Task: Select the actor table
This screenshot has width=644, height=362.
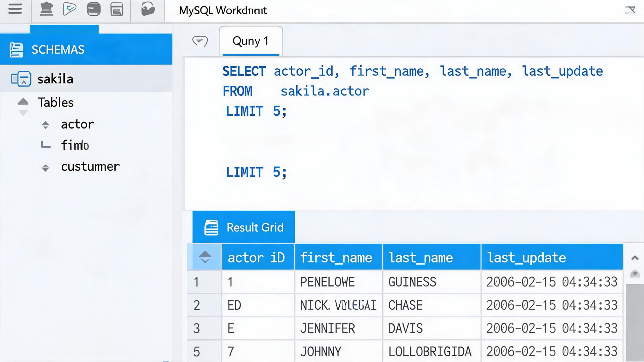Action: [77, 124]
